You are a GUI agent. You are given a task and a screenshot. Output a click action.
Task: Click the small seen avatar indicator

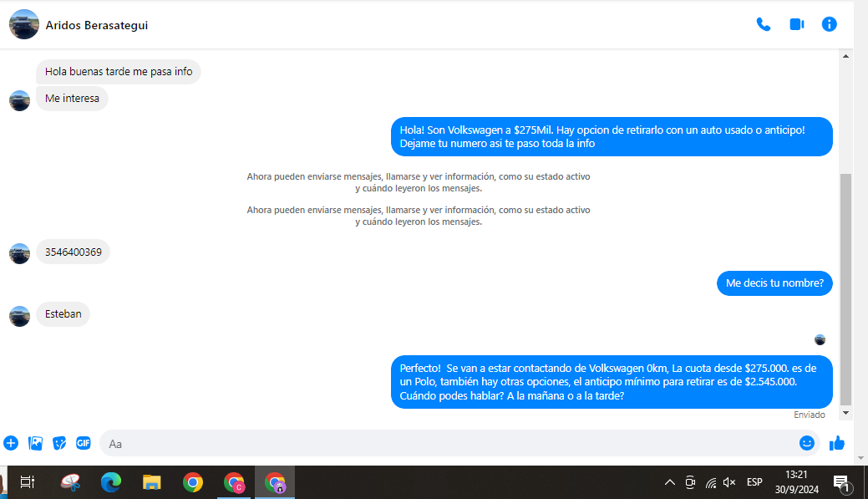click(820, 340)
